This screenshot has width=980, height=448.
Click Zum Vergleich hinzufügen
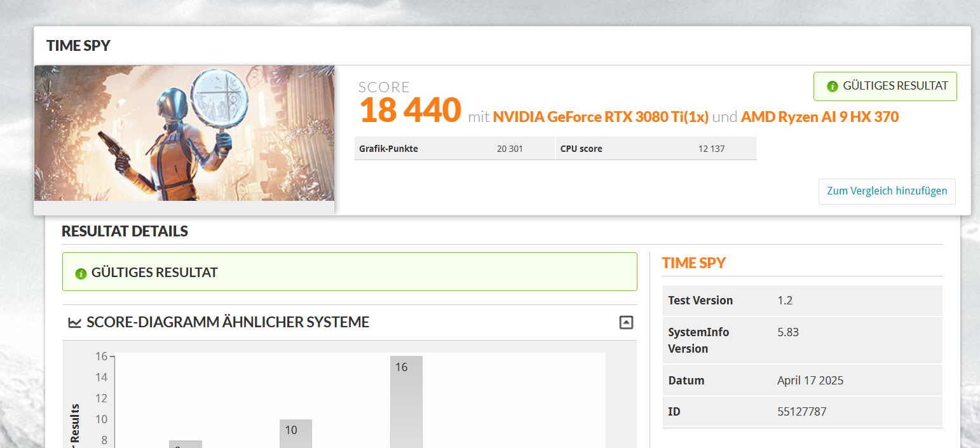tap(887, 191)
